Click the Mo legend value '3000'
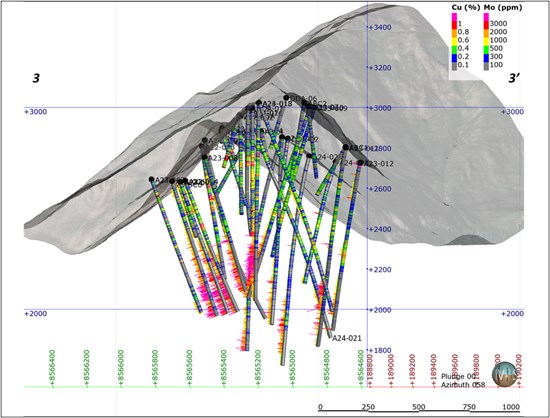Image resolution: width=550 pixels, height=418 pixels. [498, 23]
